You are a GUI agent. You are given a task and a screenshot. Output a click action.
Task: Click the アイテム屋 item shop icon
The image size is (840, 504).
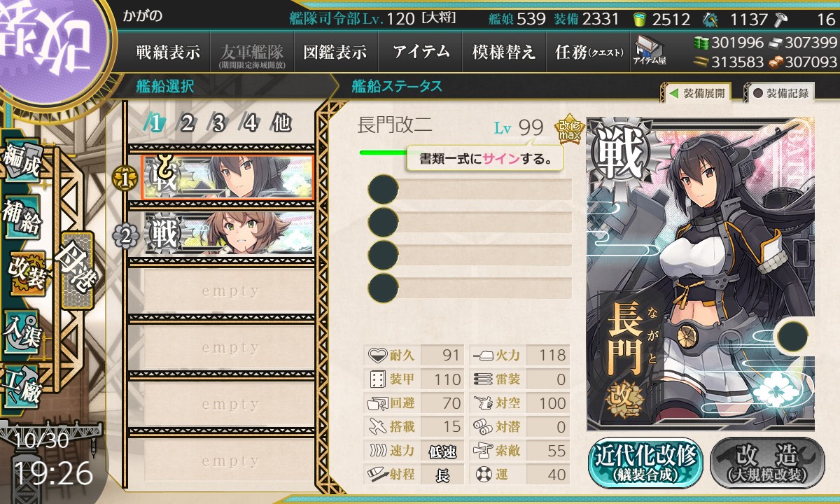650,50
